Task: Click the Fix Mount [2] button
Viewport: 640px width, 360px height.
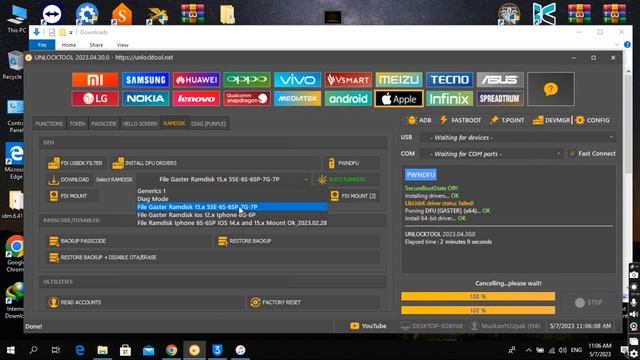Action: click(353, 196)
